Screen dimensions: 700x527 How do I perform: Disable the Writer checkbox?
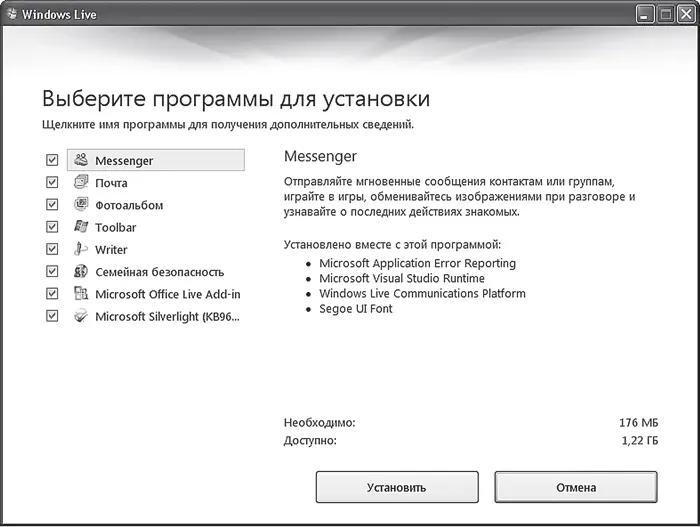pyautogui.click(x=52, y=249)
